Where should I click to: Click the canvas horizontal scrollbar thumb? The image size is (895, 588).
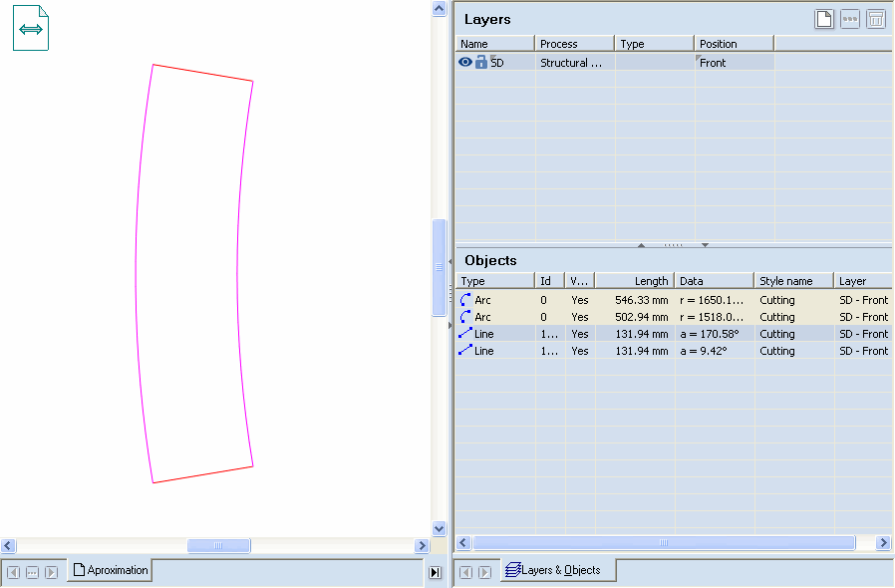tap(218, 545)
